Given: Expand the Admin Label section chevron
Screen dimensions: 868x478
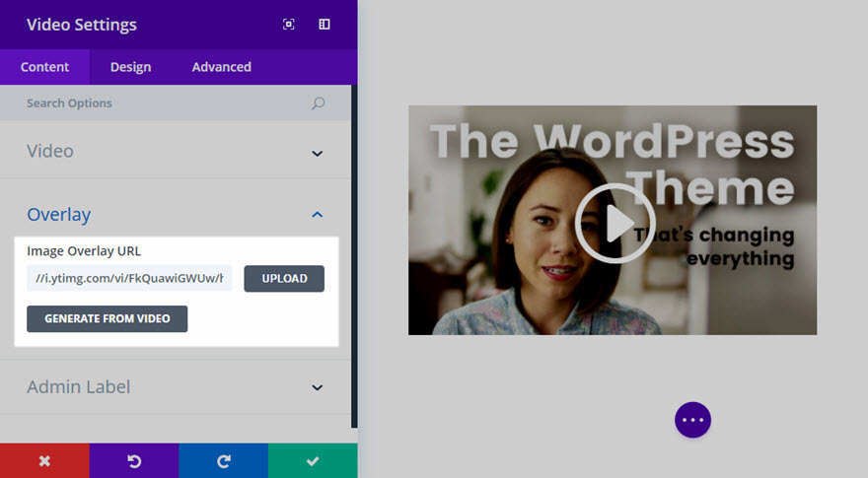Looking at the screenshot, I should click(318, 387).
